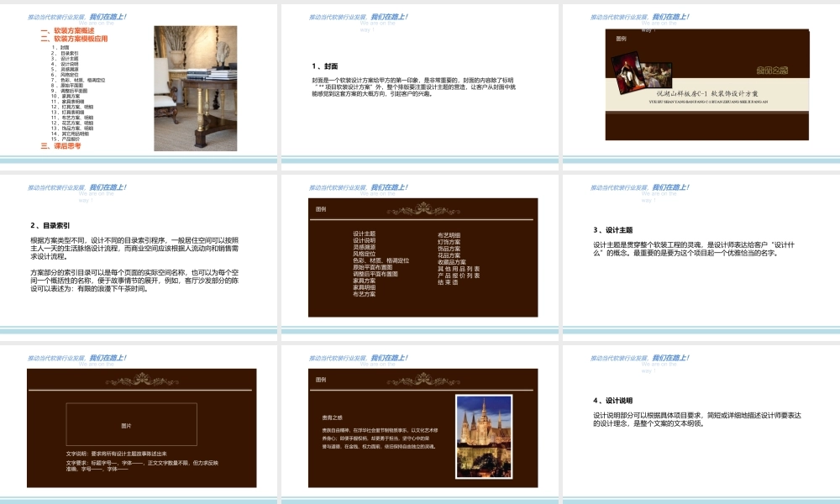840x504 pixels.
Task: Click orange heading "三、课后思考"
Action: (x=60, y=145)
